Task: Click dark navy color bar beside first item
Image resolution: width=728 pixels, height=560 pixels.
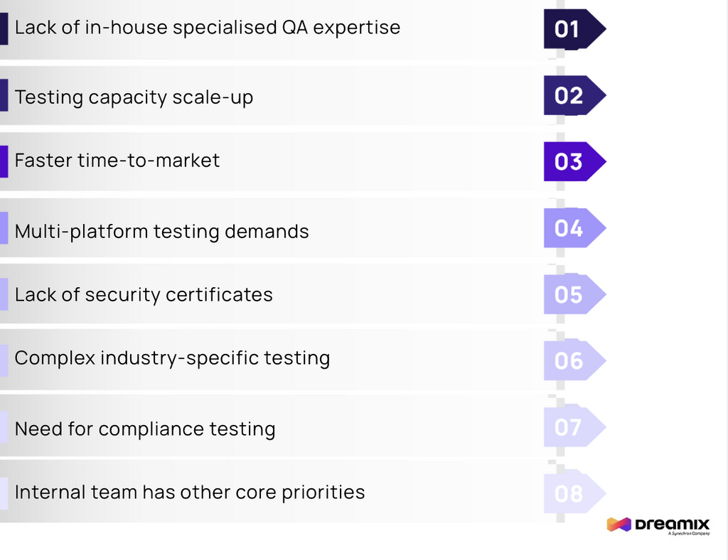Action: click(4, 28)
